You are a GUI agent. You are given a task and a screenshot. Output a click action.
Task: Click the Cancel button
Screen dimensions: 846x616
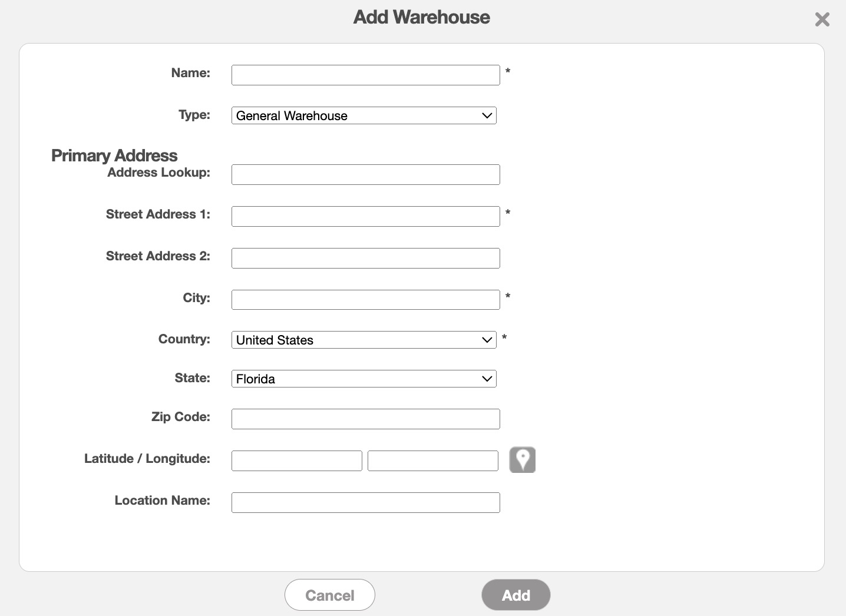coord(329,595)
